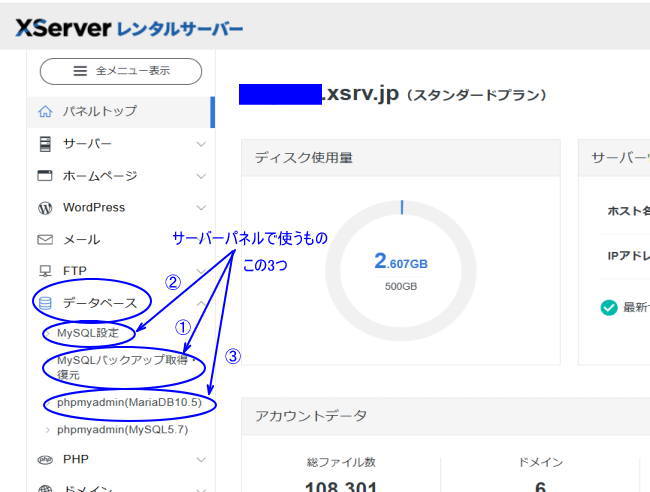Click the WordPress logo icon

(x=45, y=208)
